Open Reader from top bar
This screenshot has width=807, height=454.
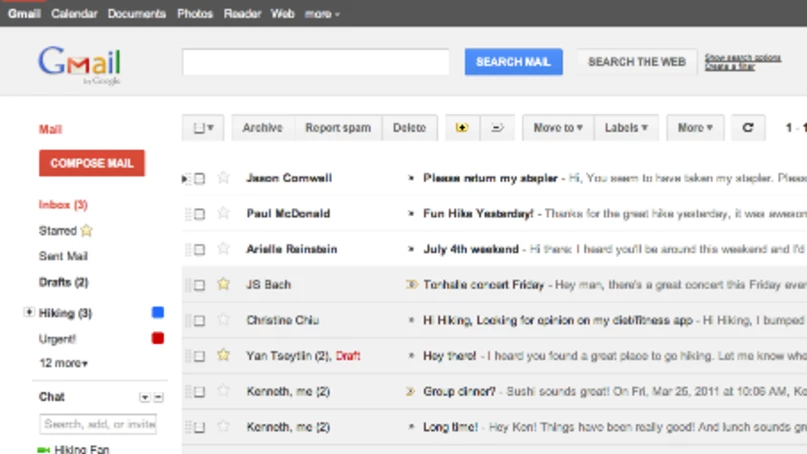coord(242,14)
